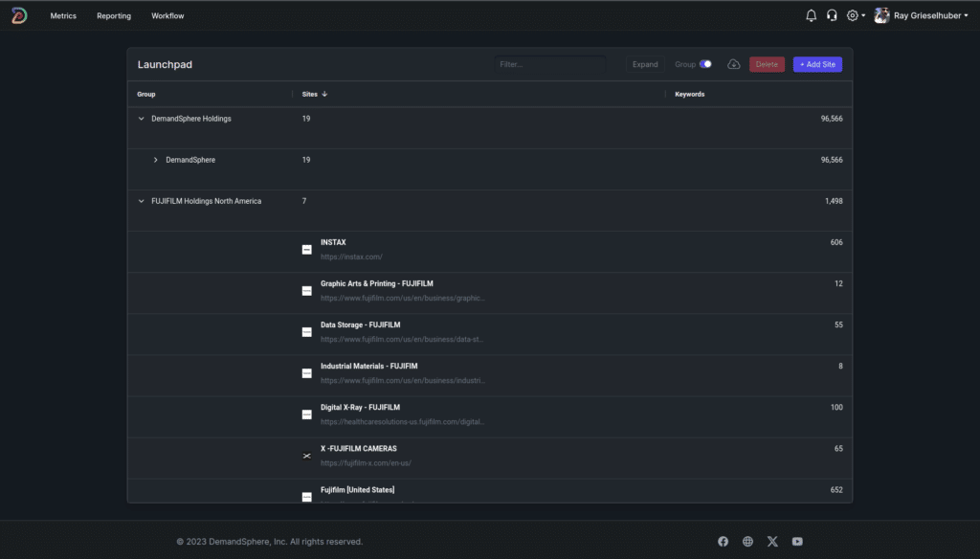Open the X social footer icon
This screenshot has height=559, width=980.
772,542
